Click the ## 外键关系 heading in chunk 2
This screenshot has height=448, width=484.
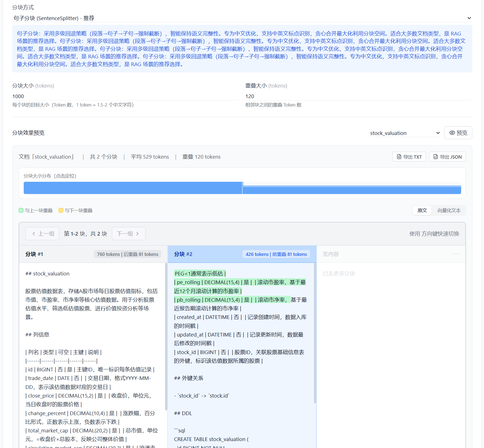click(x=188, y=378)
